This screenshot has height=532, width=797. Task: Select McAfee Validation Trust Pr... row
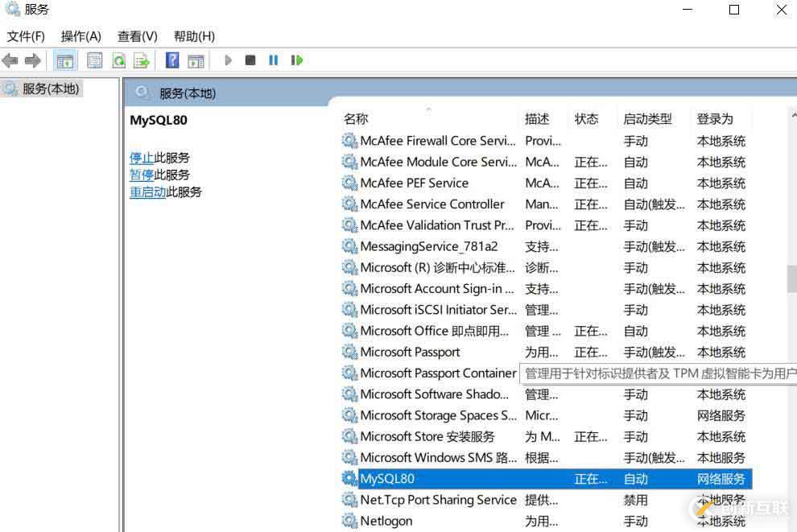point(547,225)
